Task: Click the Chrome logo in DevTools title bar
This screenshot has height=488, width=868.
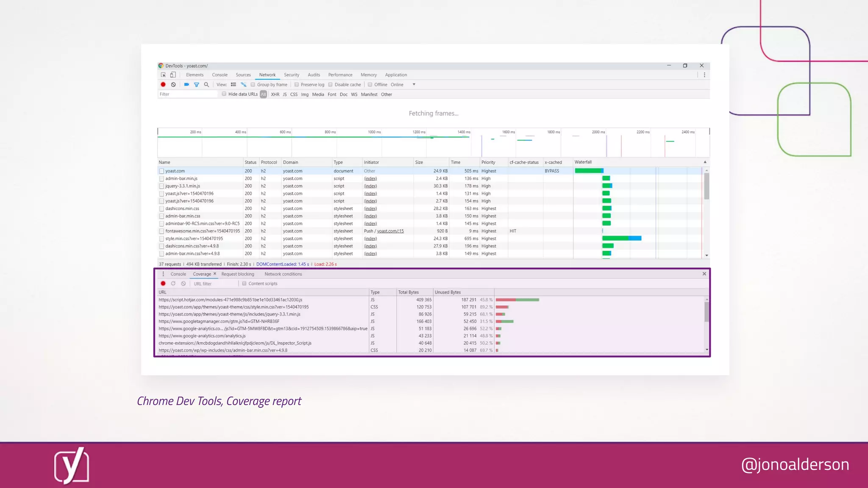Action: pos(161,66)
